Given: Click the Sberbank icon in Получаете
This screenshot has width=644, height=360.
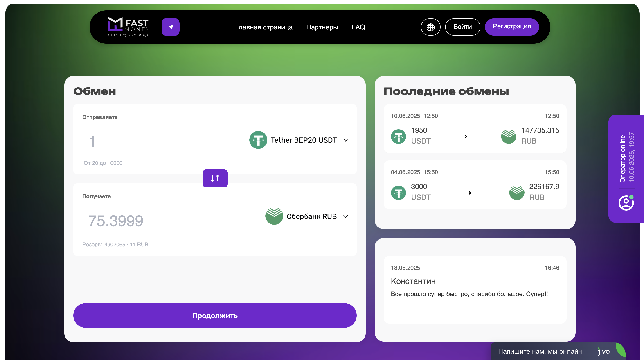Looking at the screenshot, I should (x=274, y=216).
